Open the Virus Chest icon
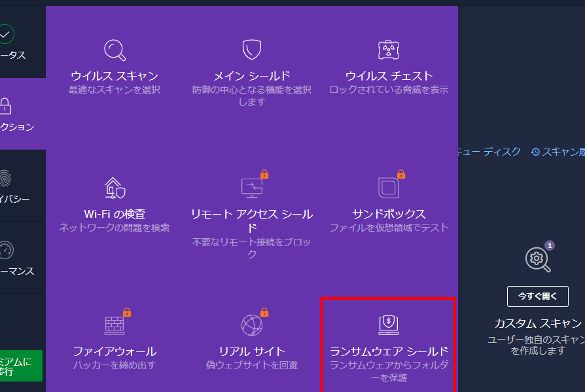585x392 pixels. click(x=389, y=50)
